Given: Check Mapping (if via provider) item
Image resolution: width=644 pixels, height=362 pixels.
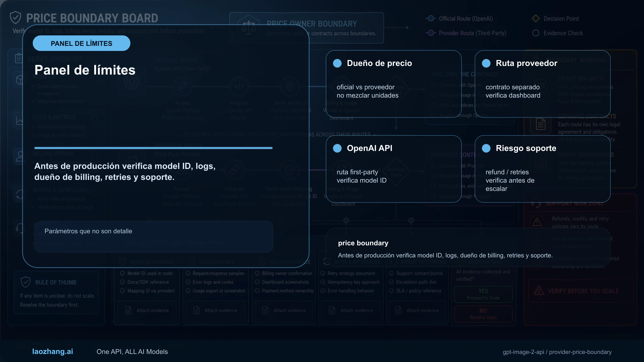Looking at the screenshot, I should [122, 291].
